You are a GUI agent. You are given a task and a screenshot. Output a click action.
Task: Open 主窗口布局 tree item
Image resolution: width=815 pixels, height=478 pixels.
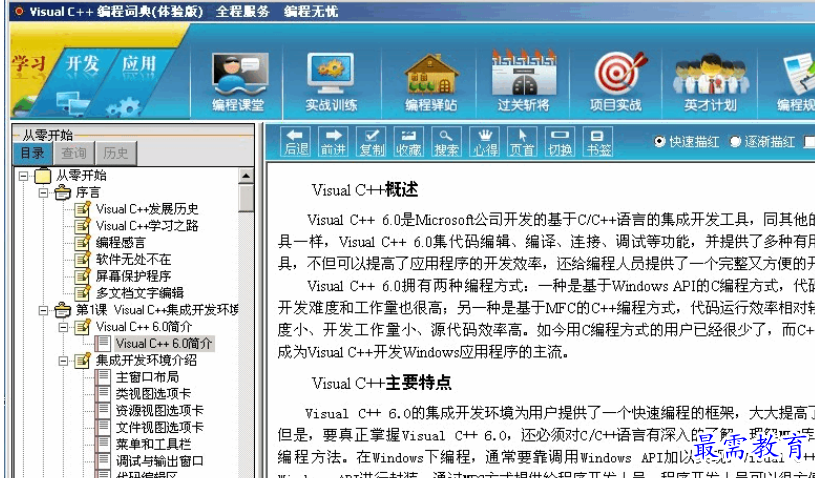coord(147,377)
